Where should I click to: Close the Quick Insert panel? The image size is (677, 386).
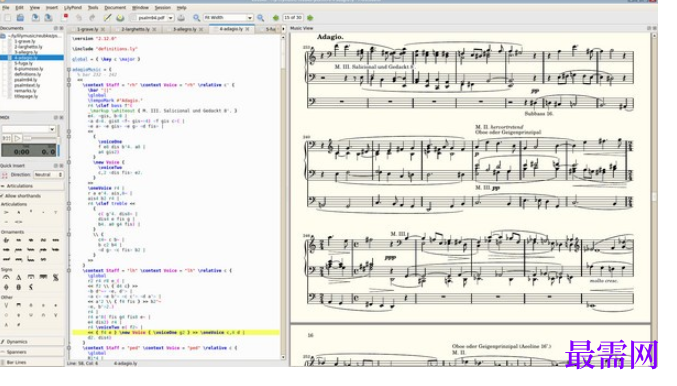click(61, 166)
